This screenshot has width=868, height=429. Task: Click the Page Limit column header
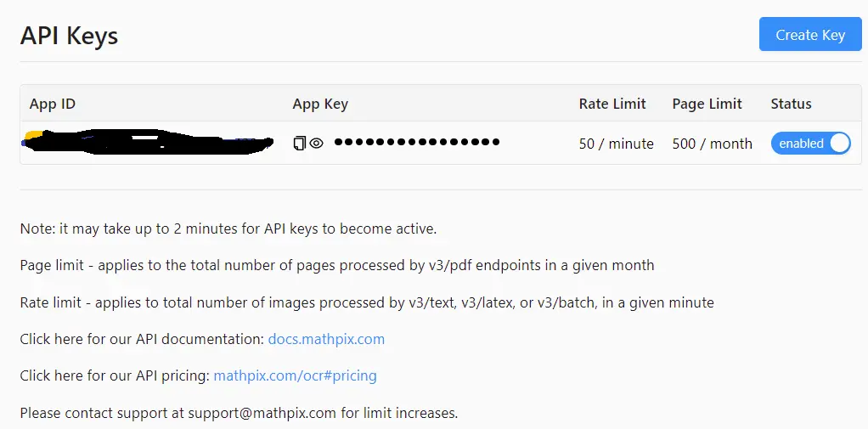pyautogui.click(x=707, y=104)
